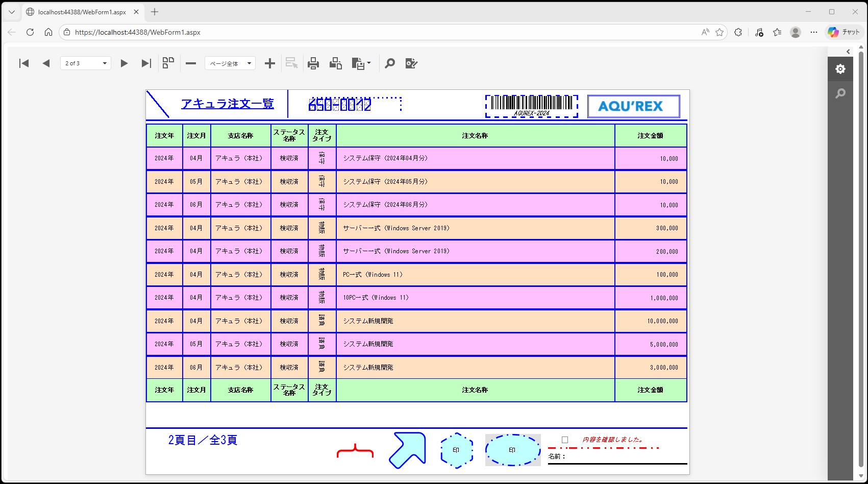Zoom in with the plus button
Screen dimensions: 868x484
click(x=270, y=63)
